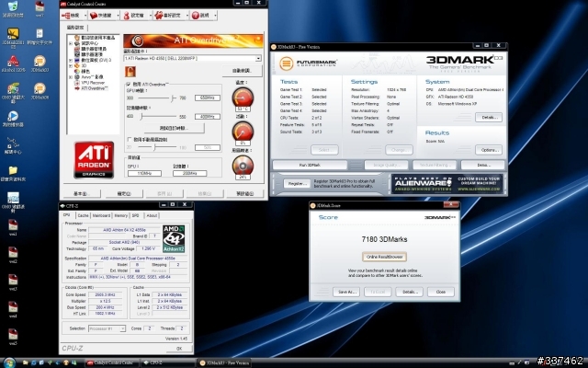Open the Hotkeys toolbar dropdown arrow

[118, 16]
